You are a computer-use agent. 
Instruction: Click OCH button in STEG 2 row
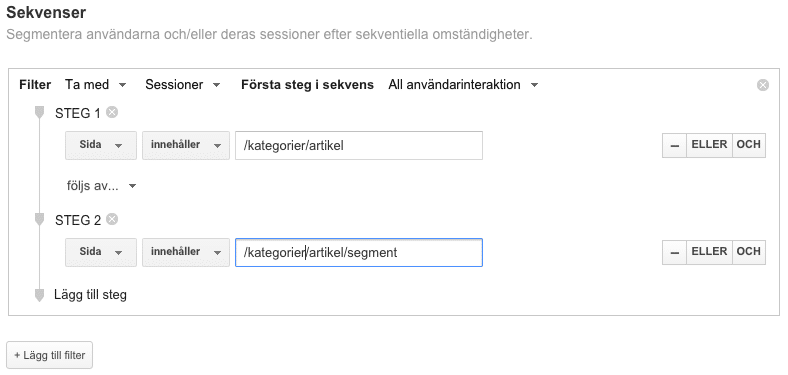click(x=749, y=252)
